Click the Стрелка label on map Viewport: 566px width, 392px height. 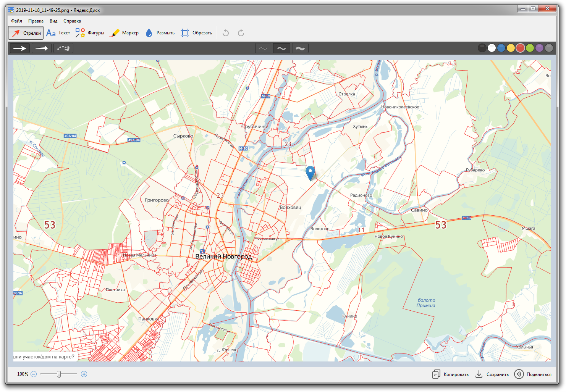(x=347, y=94)
